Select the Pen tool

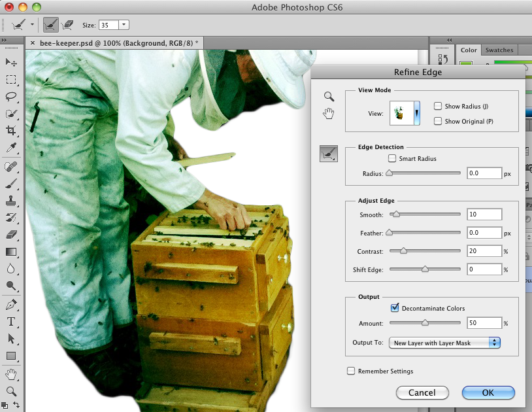pyautogui.click(x=11, y=305)
